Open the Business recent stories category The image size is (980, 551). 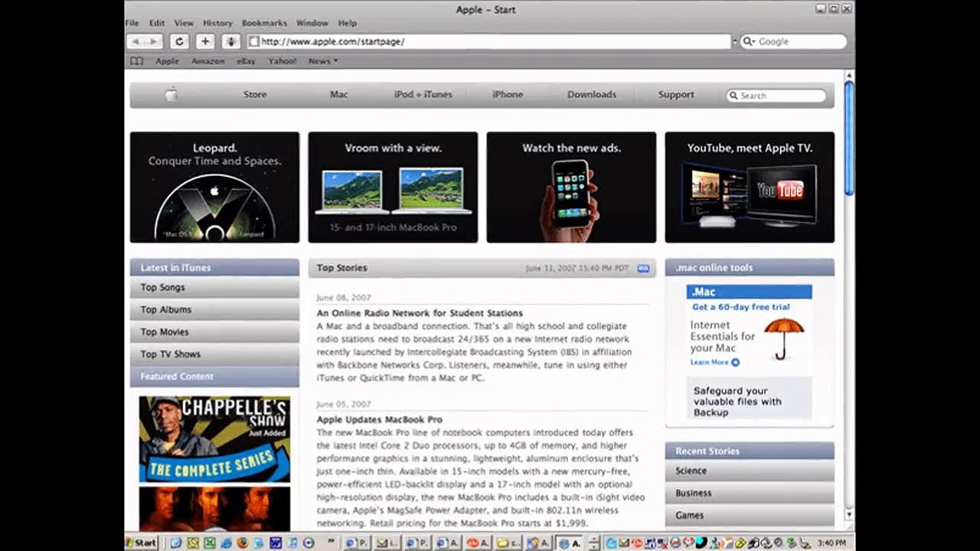point(750,494)
